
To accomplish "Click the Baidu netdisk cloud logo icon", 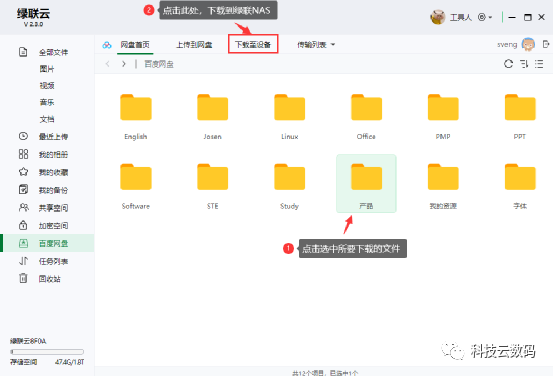I will [107, 45].
